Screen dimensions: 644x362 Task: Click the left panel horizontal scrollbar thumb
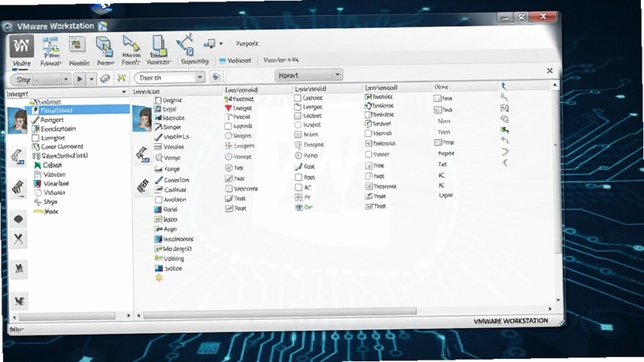[67, 316]
